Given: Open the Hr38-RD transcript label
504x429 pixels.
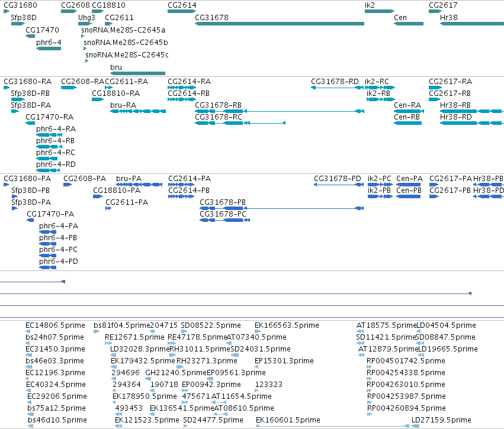Looking at the screenshot, I should click(x=456, y=117).
